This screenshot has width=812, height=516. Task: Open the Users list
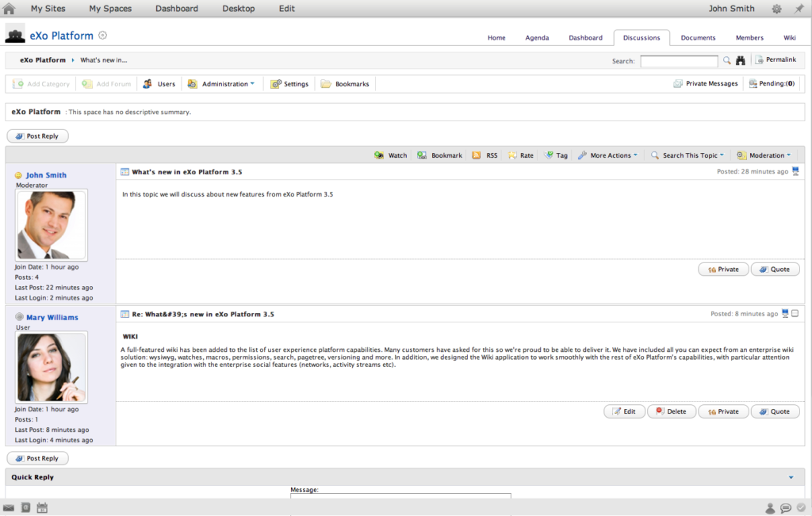pos(159,84)
